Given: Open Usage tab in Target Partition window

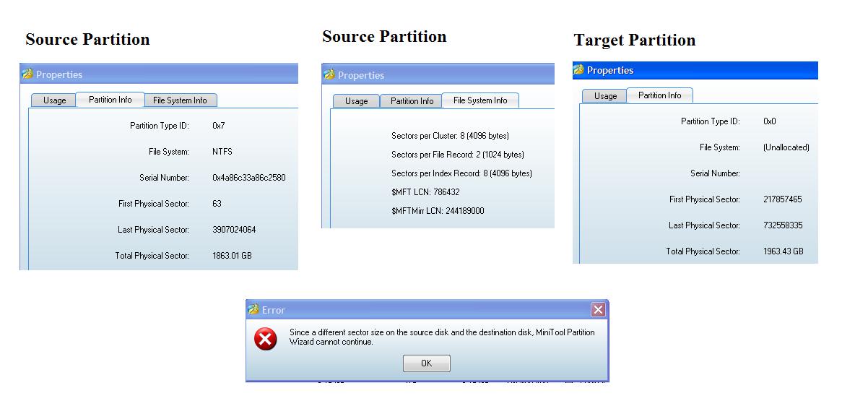Looking at the screenshot, I should tap(605, 96).
